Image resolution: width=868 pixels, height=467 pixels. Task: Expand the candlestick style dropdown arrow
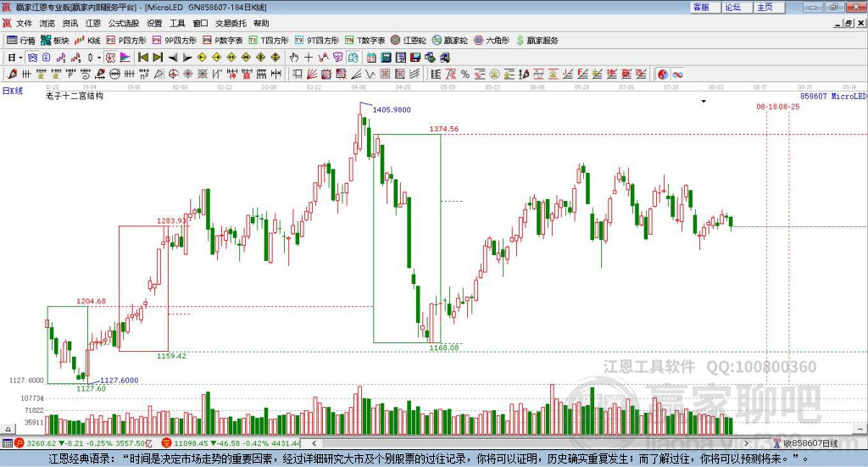[99, 58]
